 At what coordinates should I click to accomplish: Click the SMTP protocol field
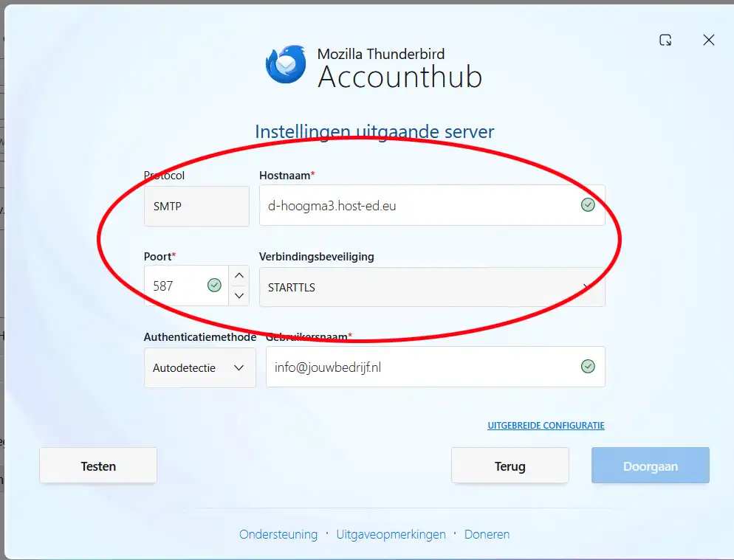[x=196, y=207]
